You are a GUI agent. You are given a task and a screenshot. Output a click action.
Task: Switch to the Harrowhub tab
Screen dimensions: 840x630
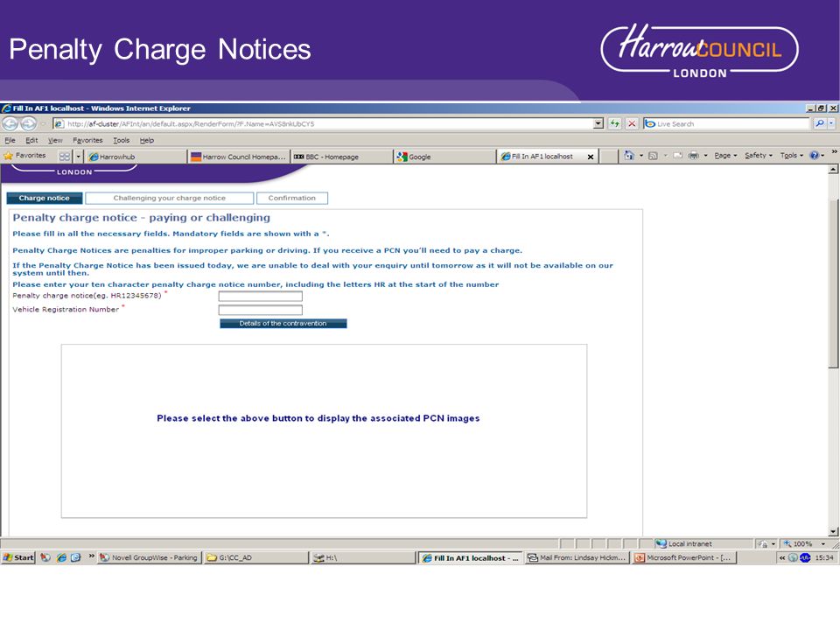point(136,157)
